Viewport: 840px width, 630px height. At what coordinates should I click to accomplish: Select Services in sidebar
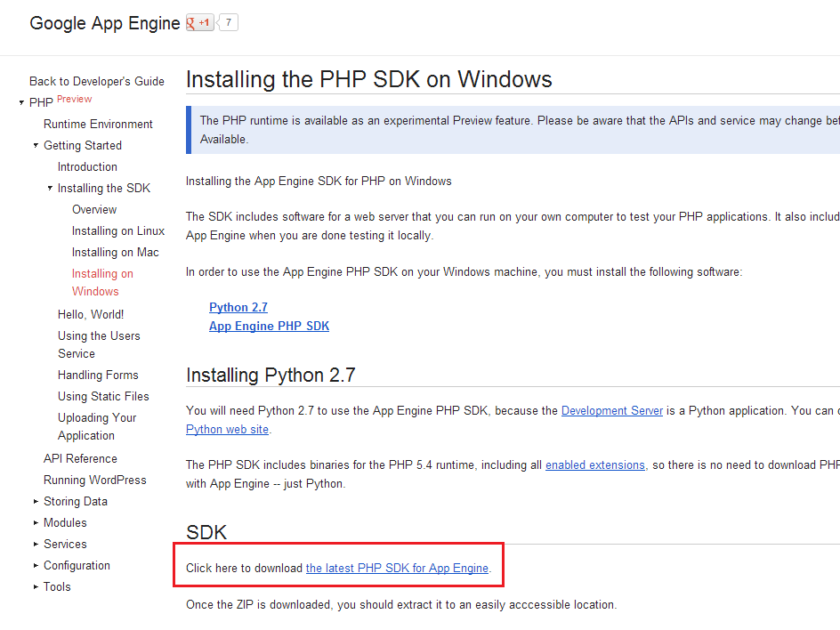[x=65, y=545]
